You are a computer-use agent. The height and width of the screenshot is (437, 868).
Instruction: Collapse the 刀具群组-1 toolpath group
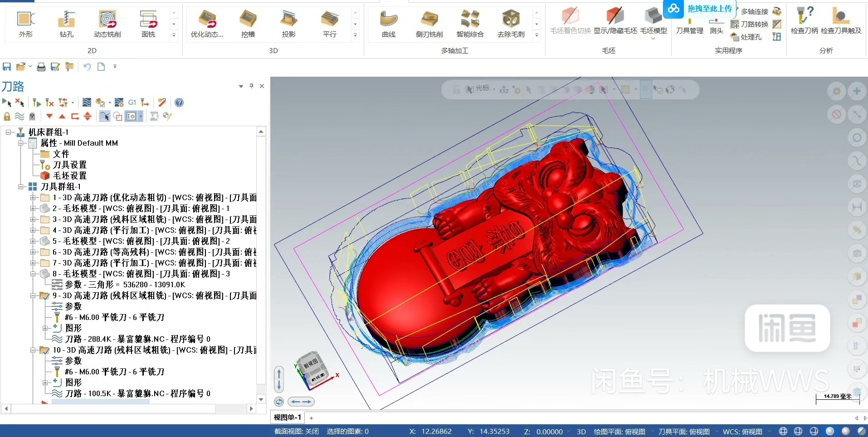tap(20, 187)
